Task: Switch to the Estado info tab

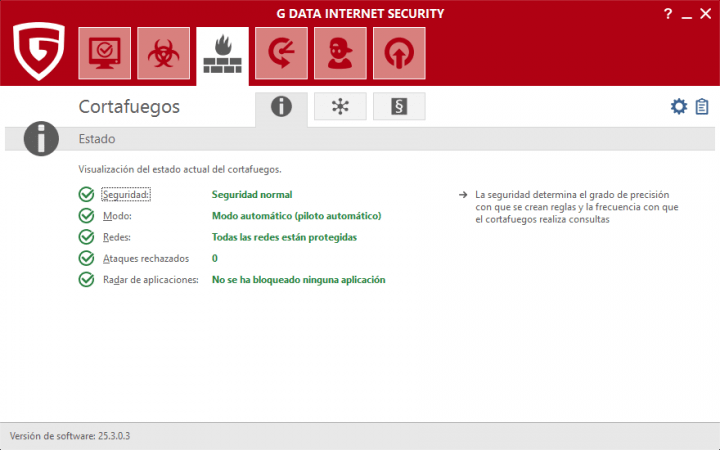Action: click(x=281, y=107)
